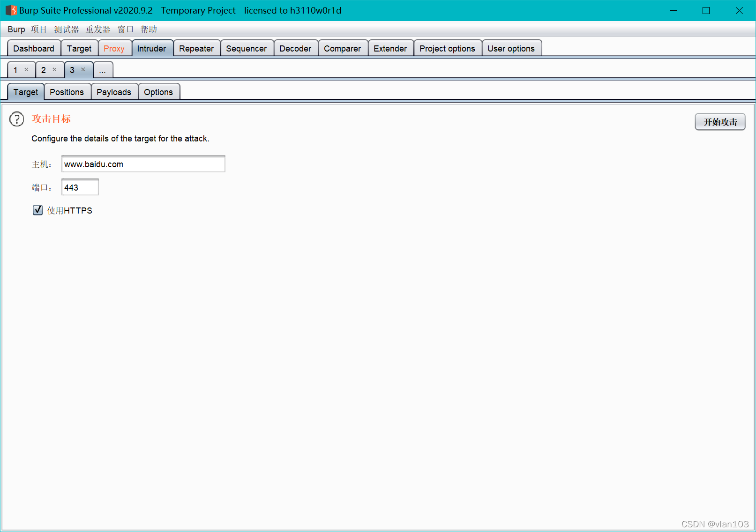This screenshot has height=532, width=756.
Task: Click the Burp Suite logo icon in title bar
Action: pyautogui.click(x=11, y=10)
